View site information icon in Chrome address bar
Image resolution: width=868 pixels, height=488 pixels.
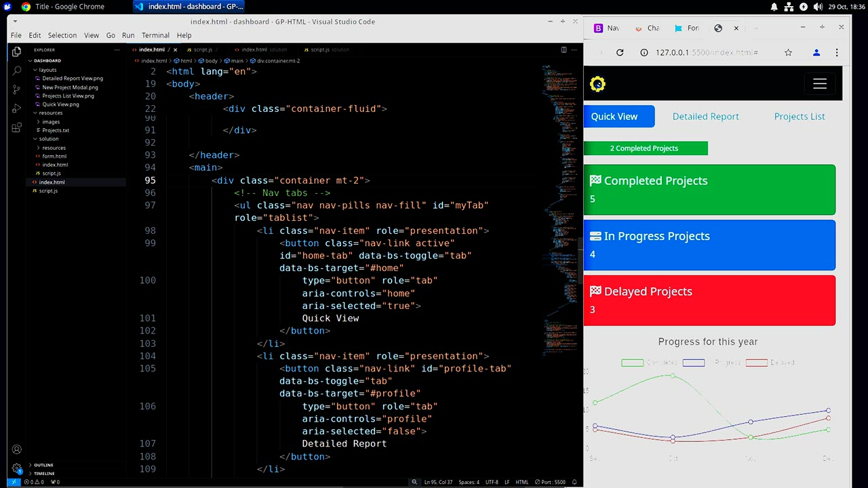point(644,52)
